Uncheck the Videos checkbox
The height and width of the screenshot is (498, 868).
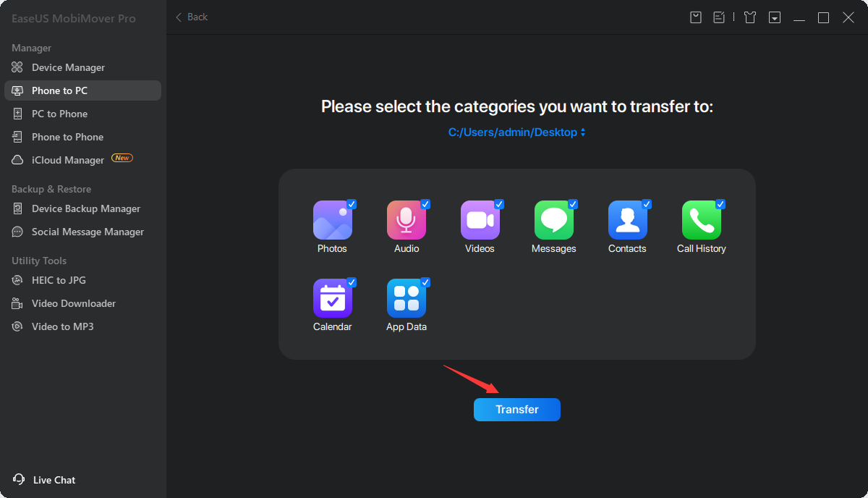coord(499,204)
